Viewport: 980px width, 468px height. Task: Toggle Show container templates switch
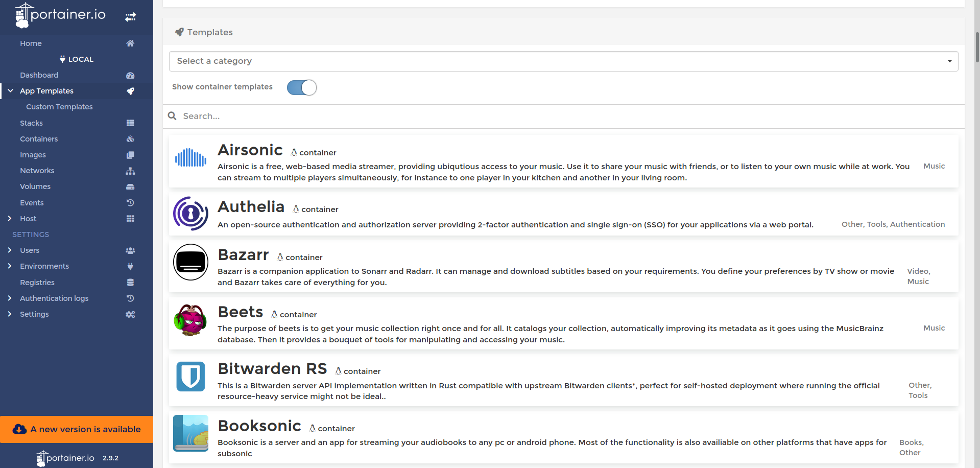(x=302, y=87)
